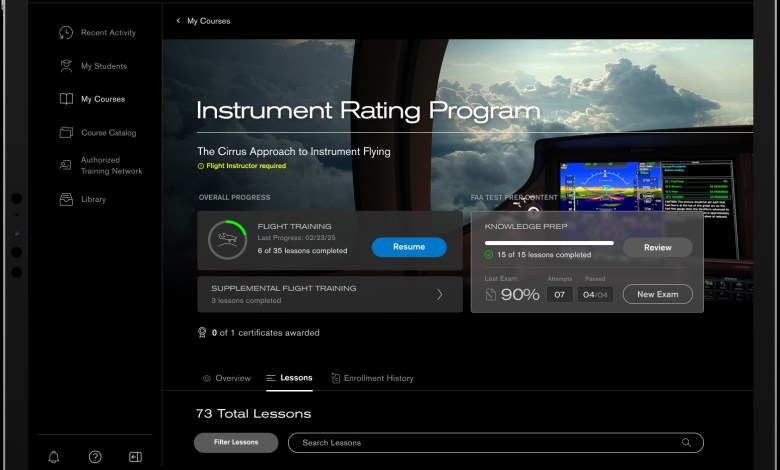The height and width of the screenshot is (470, 780).
Task: Click the back chevron beside My Courses
Action: 178,21
